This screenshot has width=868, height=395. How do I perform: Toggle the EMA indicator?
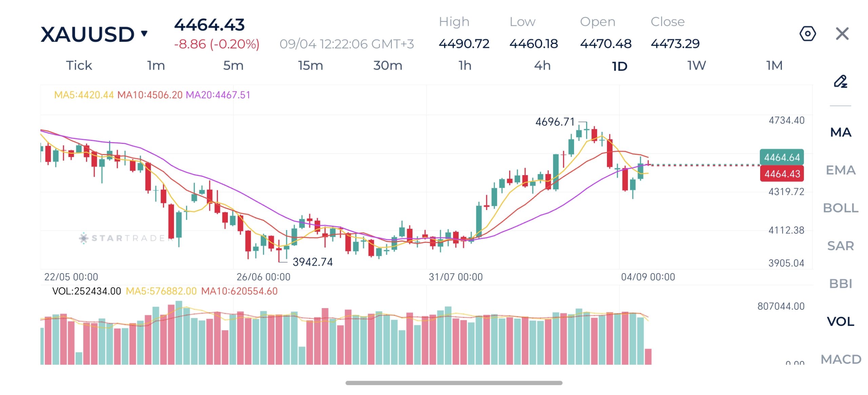tap(841, 170)
